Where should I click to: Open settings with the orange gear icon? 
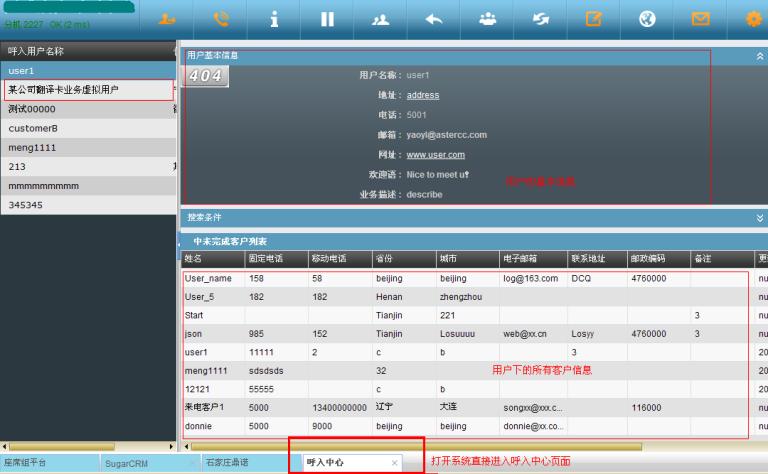click(753, 18)
